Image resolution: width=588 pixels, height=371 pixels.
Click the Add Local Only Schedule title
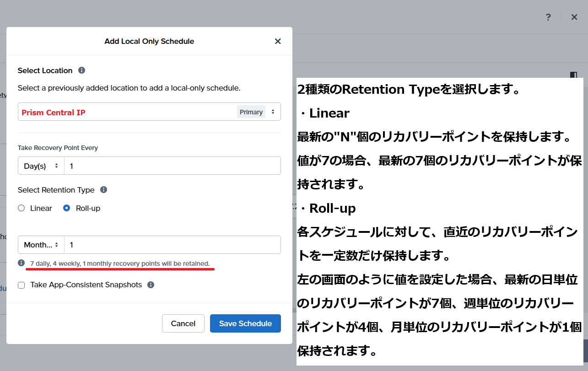point(149,41)
